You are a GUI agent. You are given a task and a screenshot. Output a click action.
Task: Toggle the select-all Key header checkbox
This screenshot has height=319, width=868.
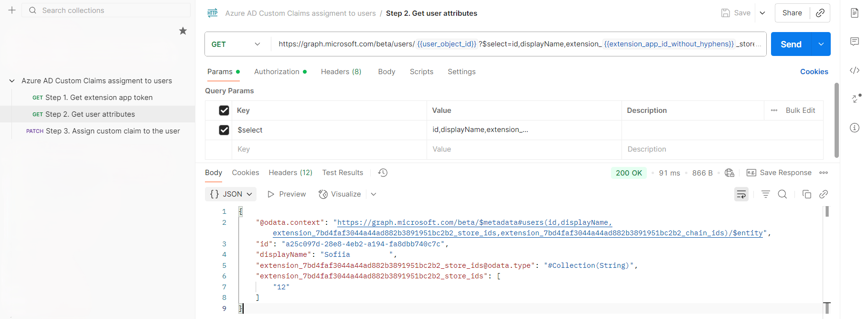(x=224, y=110)
